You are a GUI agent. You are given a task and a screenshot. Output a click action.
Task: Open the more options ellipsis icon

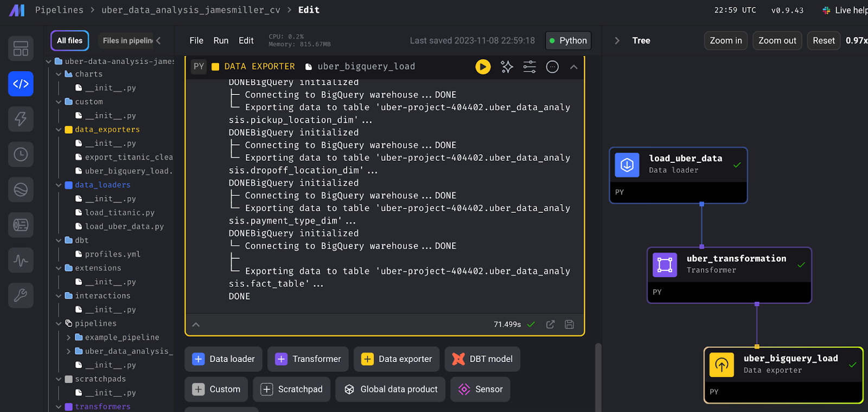click(552, 67)
